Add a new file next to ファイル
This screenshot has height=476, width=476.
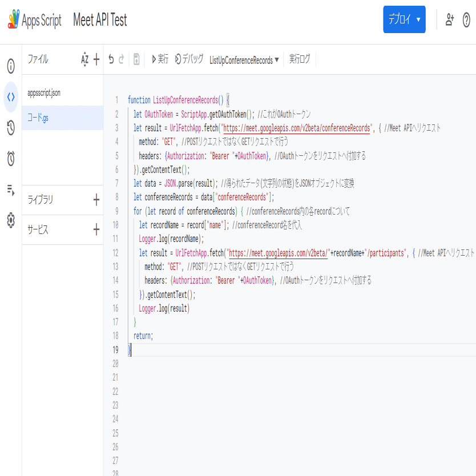96,59
